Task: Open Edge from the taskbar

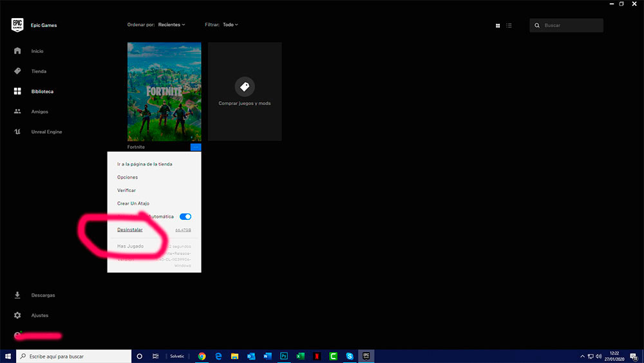Action: (x=218, y=356)
